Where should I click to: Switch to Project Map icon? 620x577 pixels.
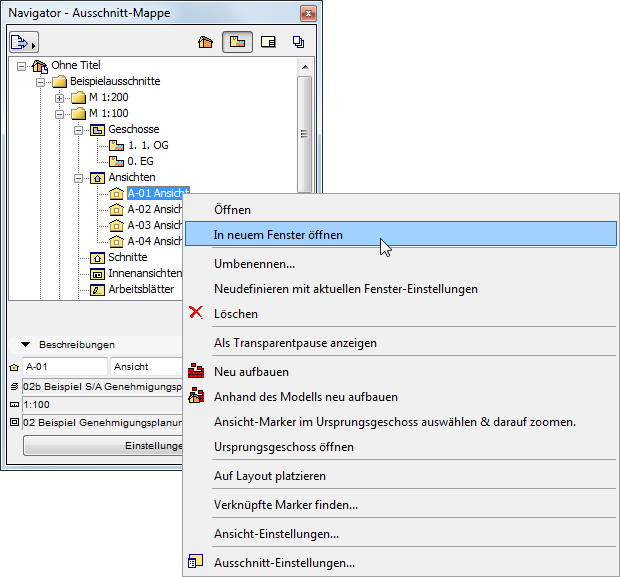click(x=205, y=42)
